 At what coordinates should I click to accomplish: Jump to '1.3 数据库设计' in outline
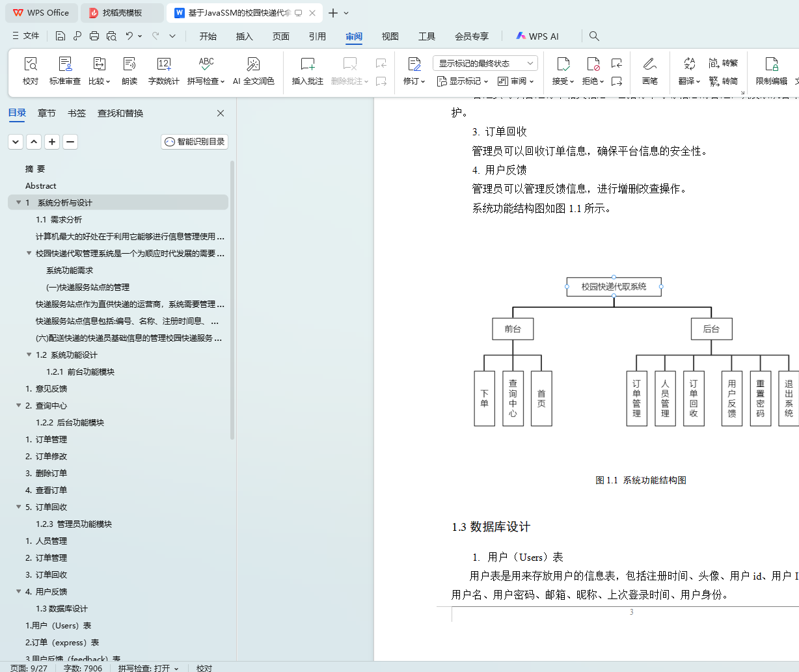62,608
